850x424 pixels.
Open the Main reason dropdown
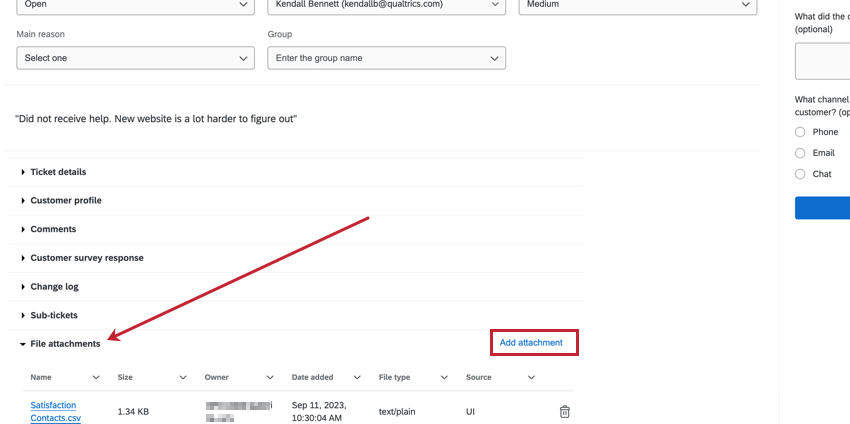click(x=136, y=58)
